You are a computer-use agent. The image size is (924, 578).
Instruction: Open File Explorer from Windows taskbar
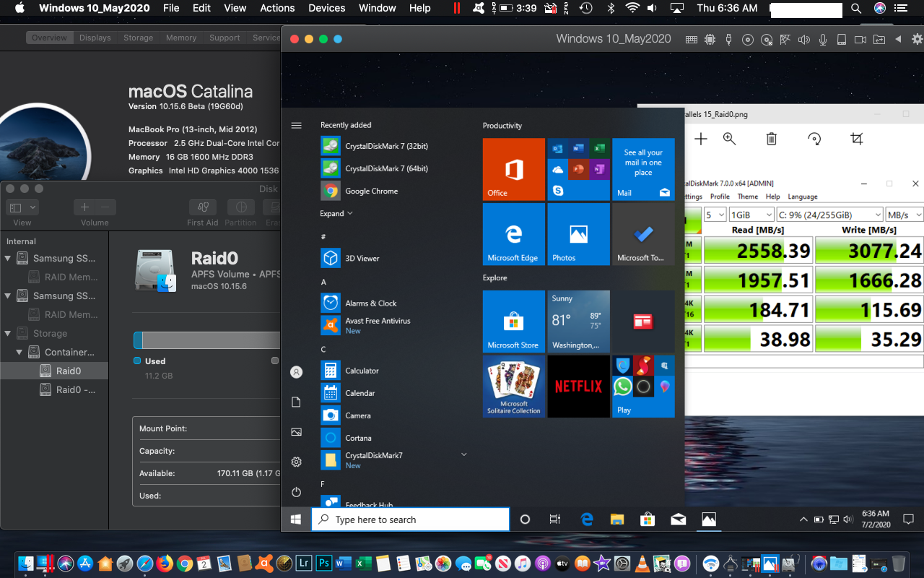click(x=616, y=519)
